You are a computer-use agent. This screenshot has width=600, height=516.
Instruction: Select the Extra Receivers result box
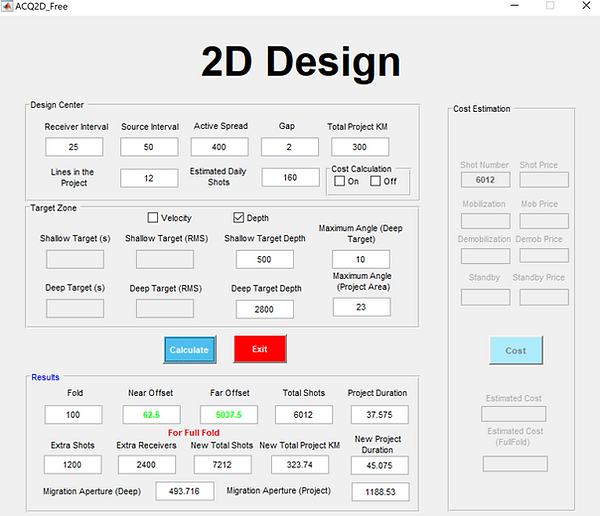click(147, 465)
